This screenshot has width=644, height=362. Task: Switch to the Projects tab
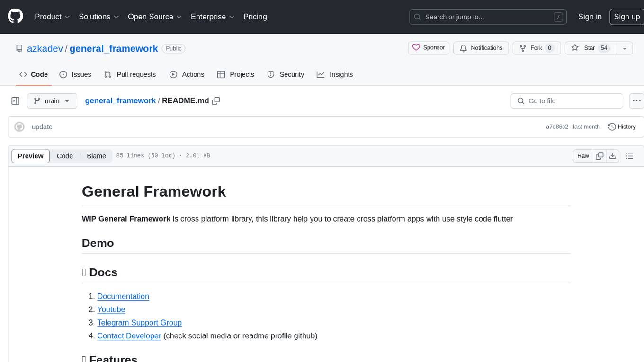(x=236, y=74)
